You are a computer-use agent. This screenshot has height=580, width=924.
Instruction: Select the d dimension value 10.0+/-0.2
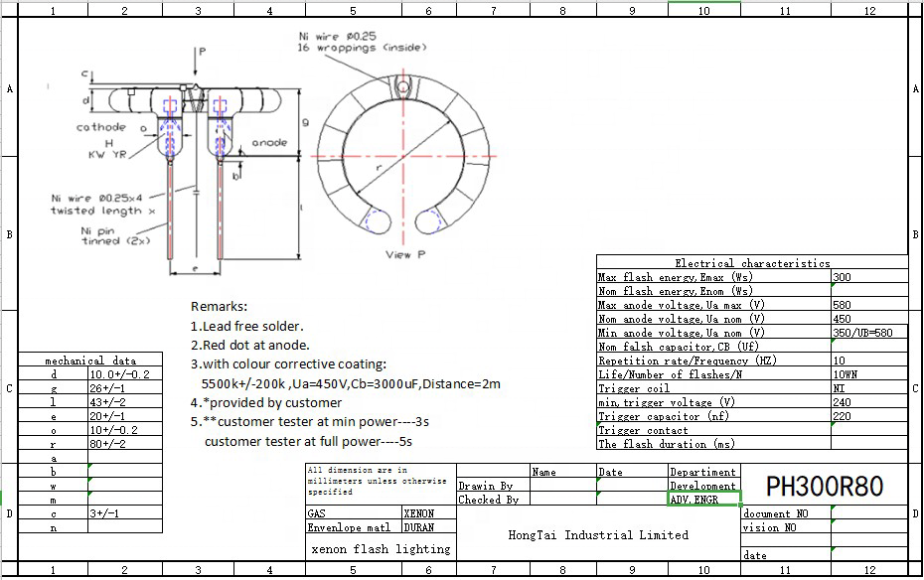pos(125,373)
